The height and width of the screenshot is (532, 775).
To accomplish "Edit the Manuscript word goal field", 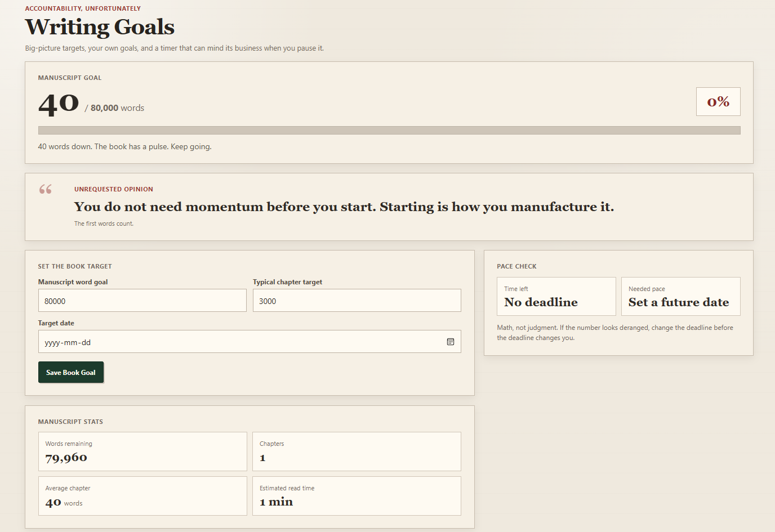I will (x=142, y=301).
